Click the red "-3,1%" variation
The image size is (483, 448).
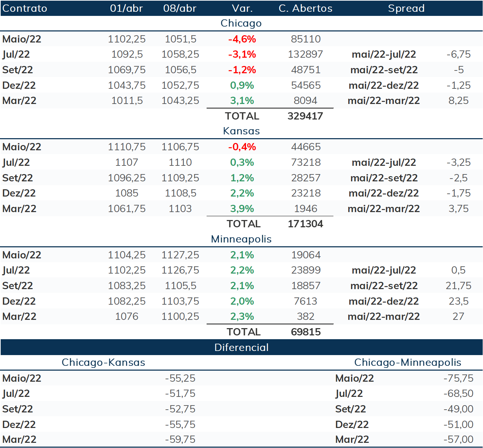coord(242,54)
